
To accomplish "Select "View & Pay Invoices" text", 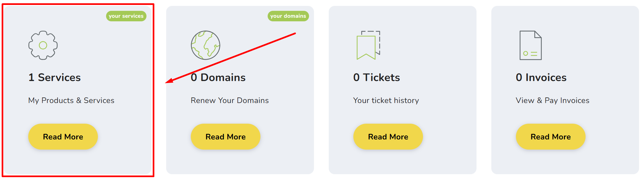I will (x=552, y=100).
